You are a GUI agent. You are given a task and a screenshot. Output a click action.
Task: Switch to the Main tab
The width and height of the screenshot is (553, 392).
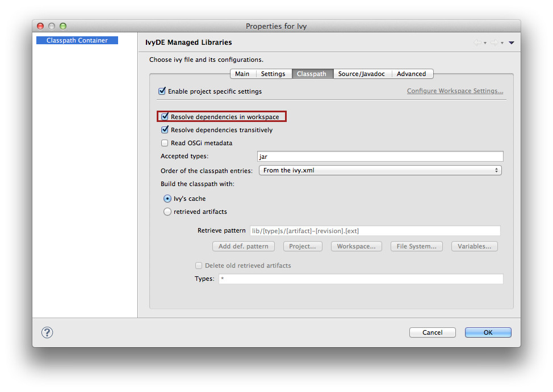(x=242, y=74)
